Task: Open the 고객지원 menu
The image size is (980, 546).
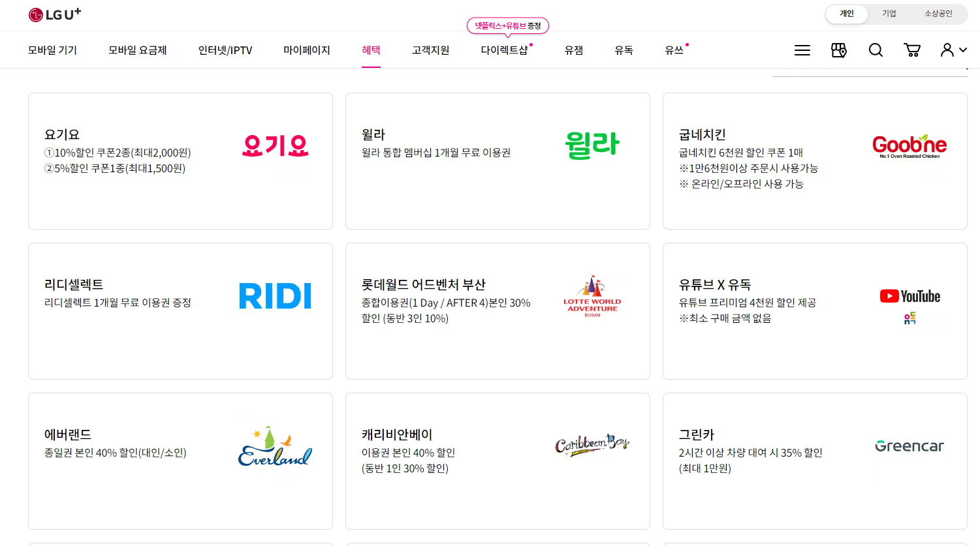Action: click(x=430, y=50)
